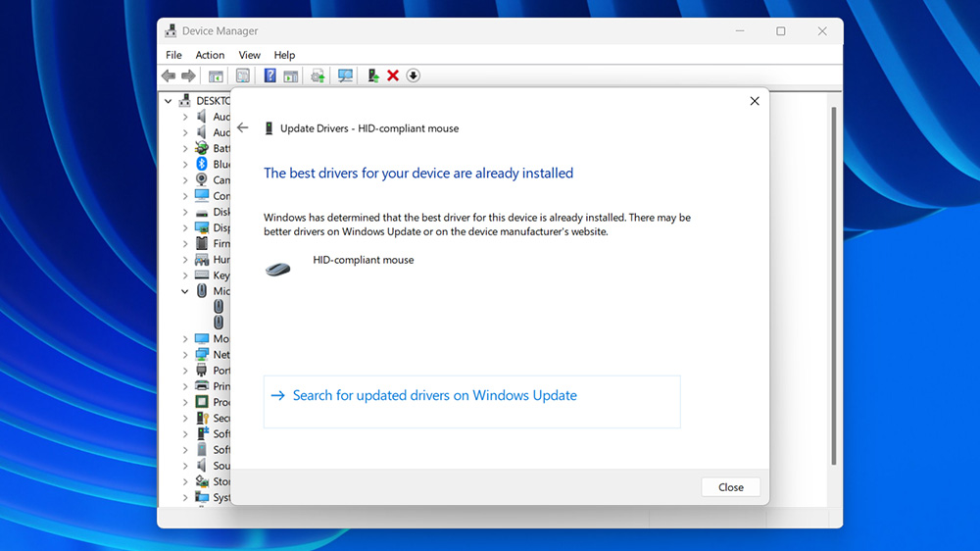Click the scan for hardware changes monitor icon
Screen dimensions: 980x551
pyautogui.click(x=345, y=75)
